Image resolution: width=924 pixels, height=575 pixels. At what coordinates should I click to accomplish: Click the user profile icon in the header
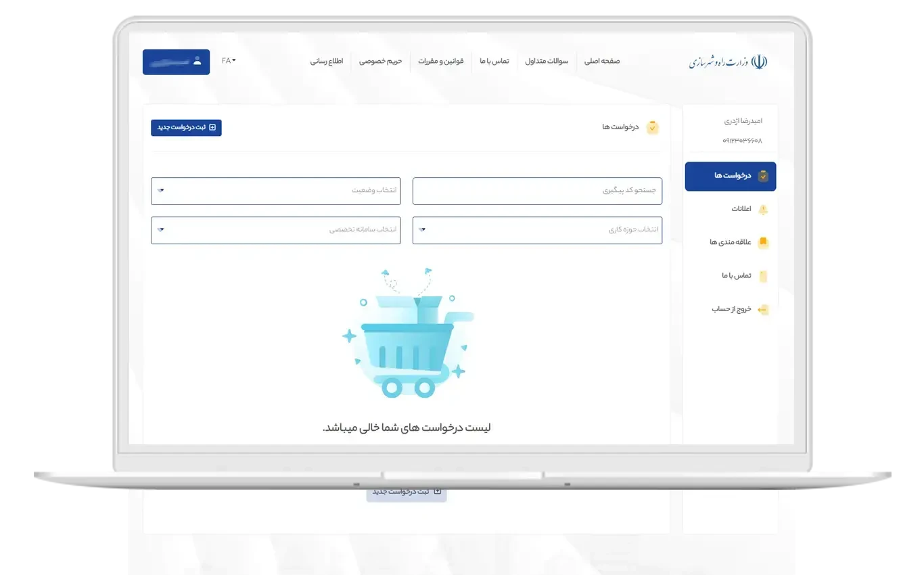pos(197,61)
